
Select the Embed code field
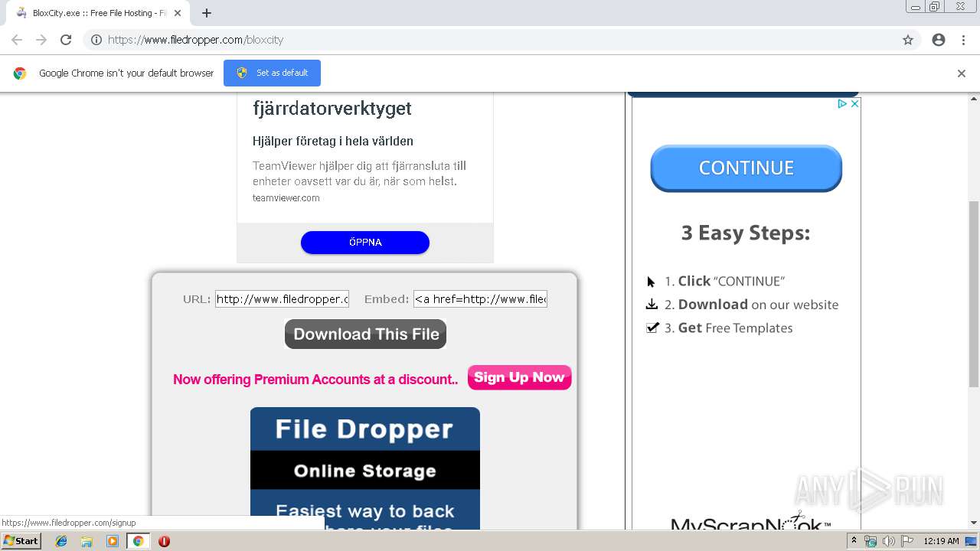[x=480, y=299]
